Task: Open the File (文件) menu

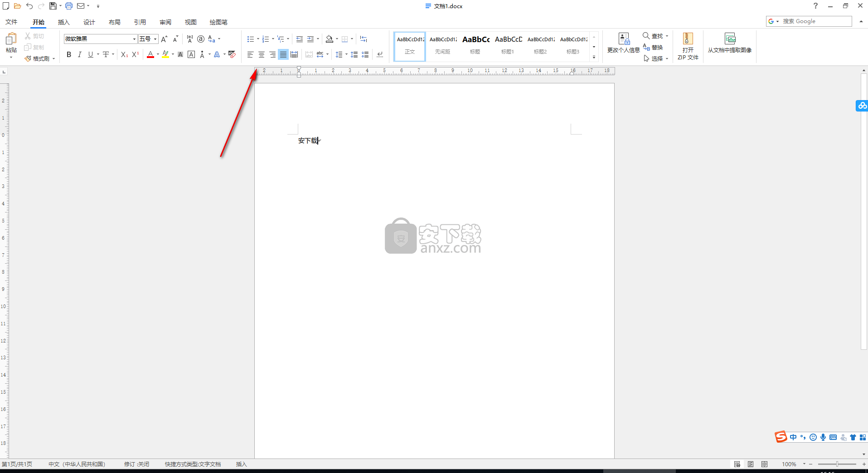Action: pos(11,22)
